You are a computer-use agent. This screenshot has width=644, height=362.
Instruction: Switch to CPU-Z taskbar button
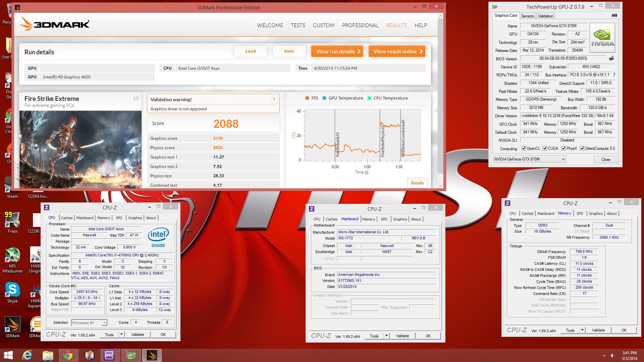point(109,355)
